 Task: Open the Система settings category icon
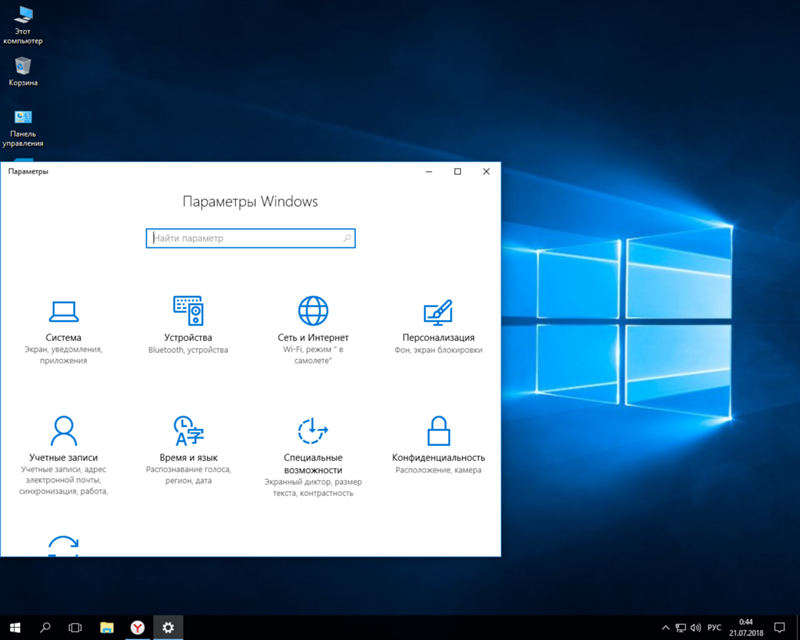[x=63, y=311]
